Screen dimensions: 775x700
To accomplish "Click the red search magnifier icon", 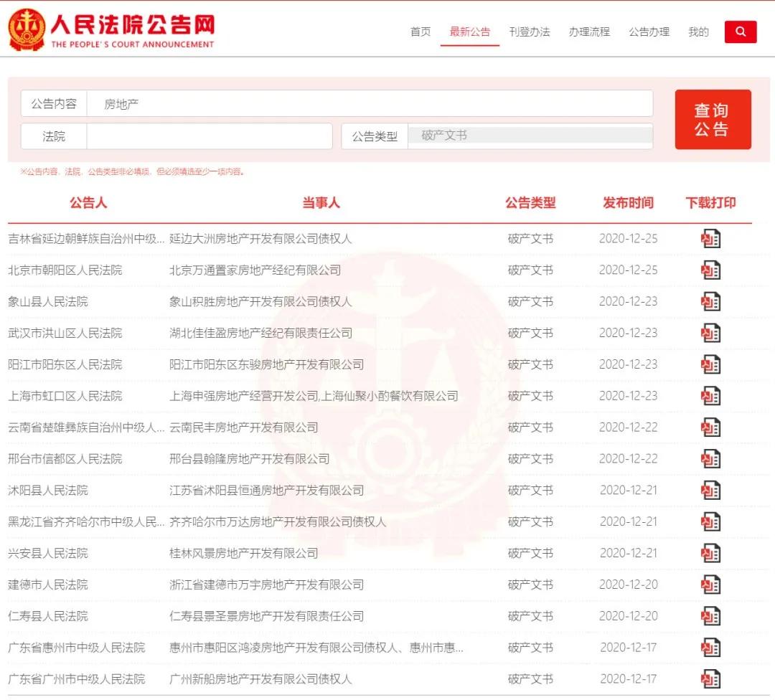I will click(x=741, y=32).
